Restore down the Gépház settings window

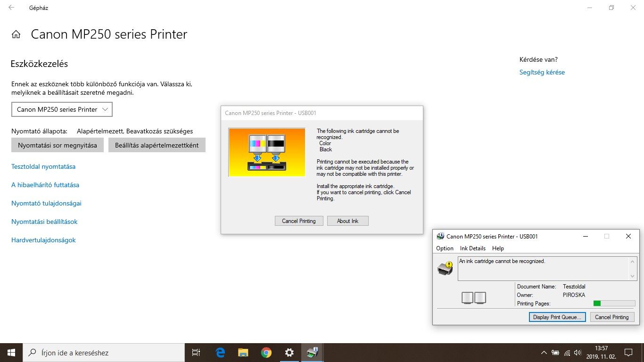coord(611,8)
